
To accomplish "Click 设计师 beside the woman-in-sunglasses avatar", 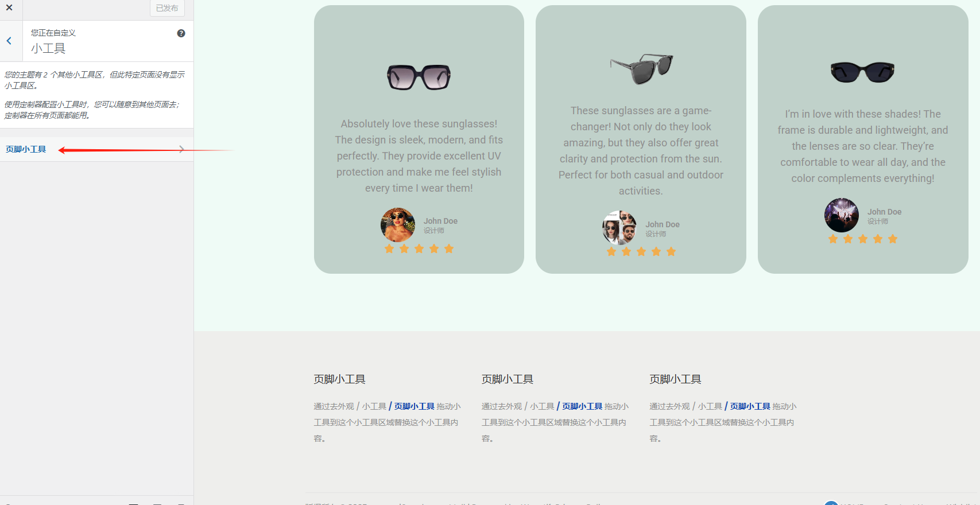I will pyautogui.click(x=434, y=231).
